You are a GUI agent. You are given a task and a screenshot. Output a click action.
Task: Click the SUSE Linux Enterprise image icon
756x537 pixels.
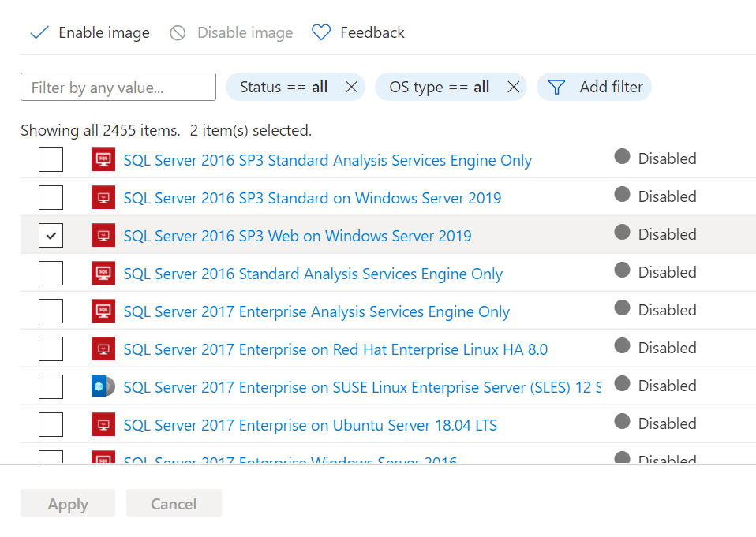click(103, 387)
